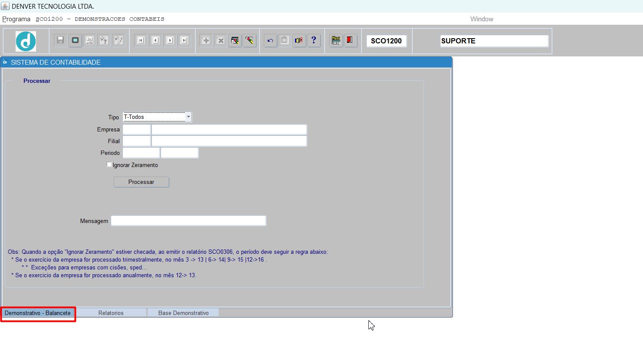Toggle the Ignorar Zeramento checkbox
Screen dimensions: 643x364
click(109, 165)
